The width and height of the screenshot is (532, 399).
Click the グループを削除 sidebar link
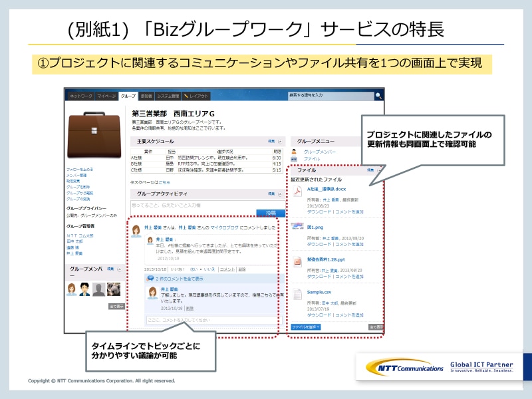point(78,187)
